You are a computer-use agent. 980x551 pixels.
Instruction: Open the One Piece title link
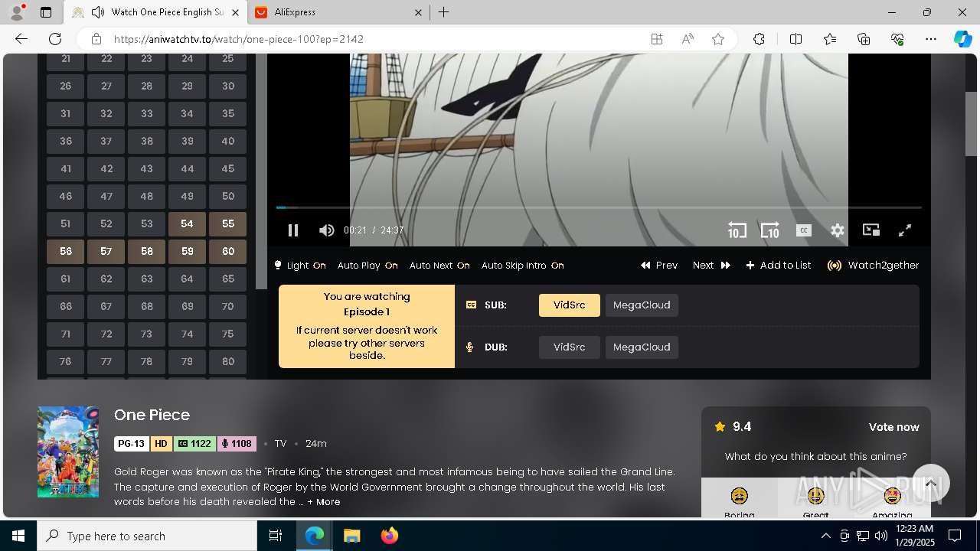[152, 415]
